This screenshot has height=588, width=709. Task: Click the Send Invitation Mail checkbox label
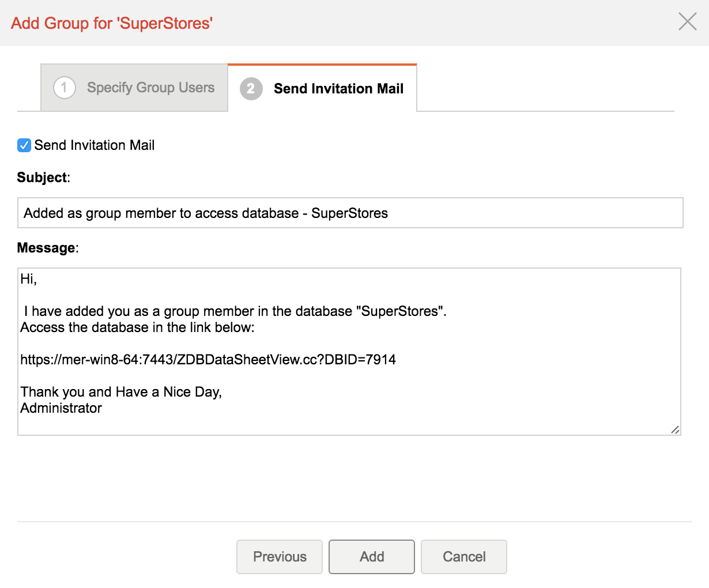coord(95,145)
